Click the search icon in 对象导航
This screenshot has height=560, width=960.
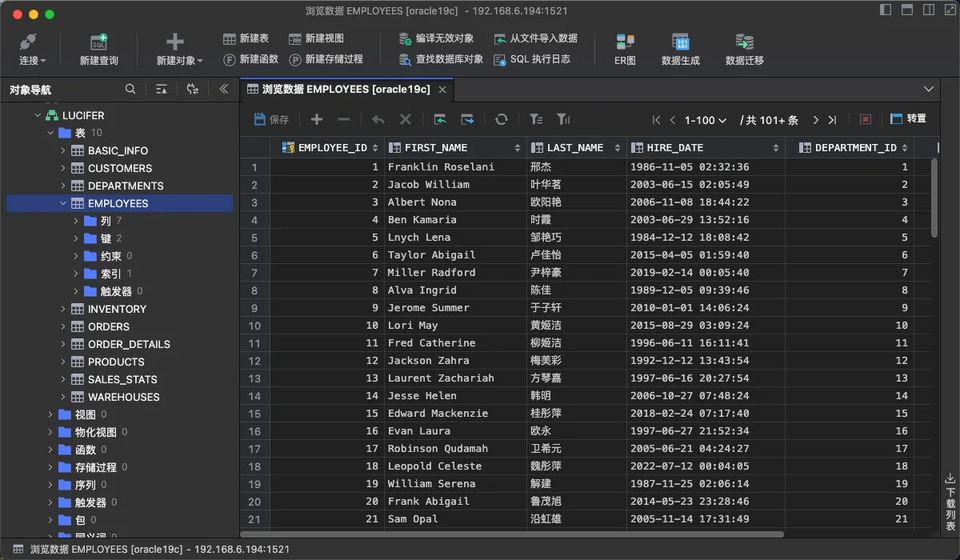point(130,90)
